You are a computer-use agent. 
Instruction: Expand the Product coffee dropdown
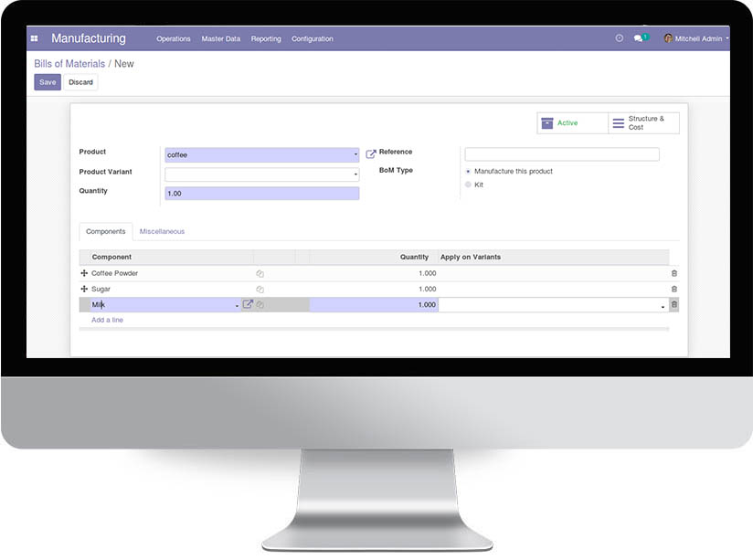coord(355,154)
